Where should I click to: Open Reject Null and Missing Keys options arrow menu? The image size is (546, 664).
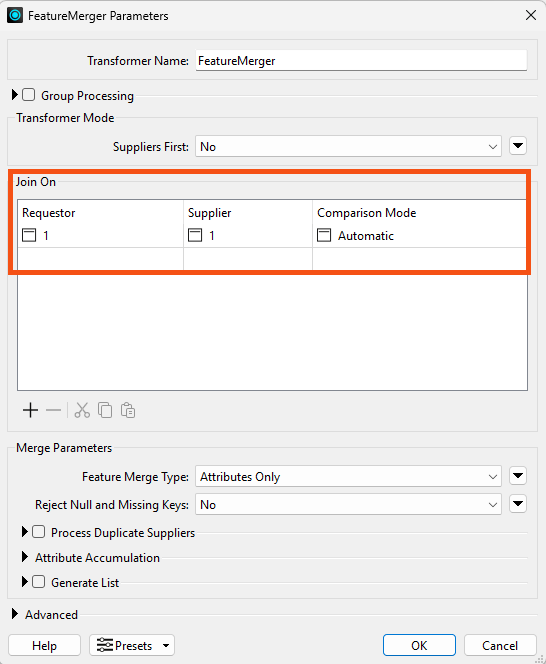[x=518, y=504]
